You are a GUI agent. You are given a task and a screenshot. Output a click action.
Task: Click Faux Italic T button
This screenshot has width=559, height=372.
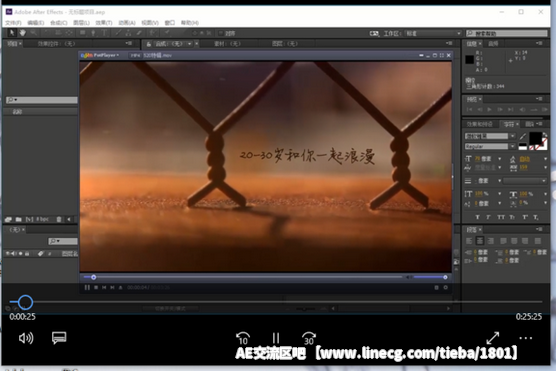(x=488, y=217)
